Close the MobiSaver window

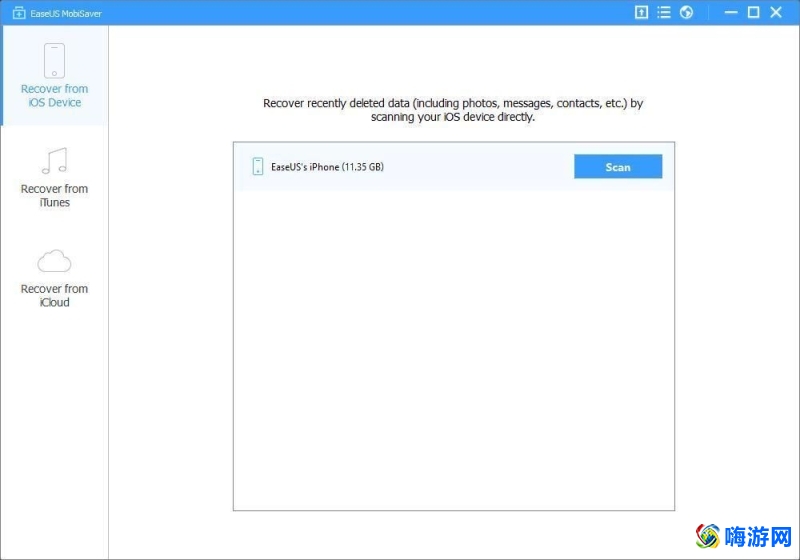[x=776, y=12]
